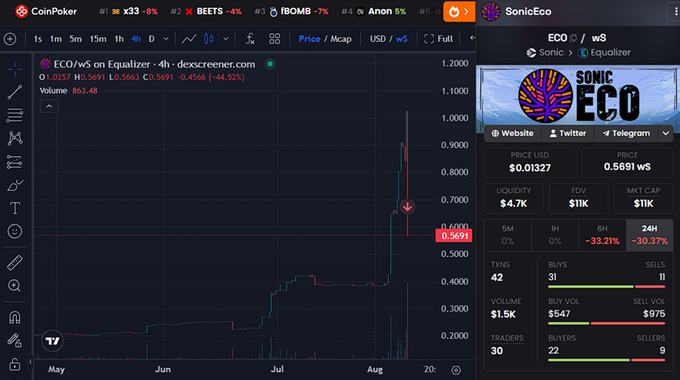Click the buy vol versus sell vol bar
This screenshot has width=680, height=380.
tap(607, 323)
